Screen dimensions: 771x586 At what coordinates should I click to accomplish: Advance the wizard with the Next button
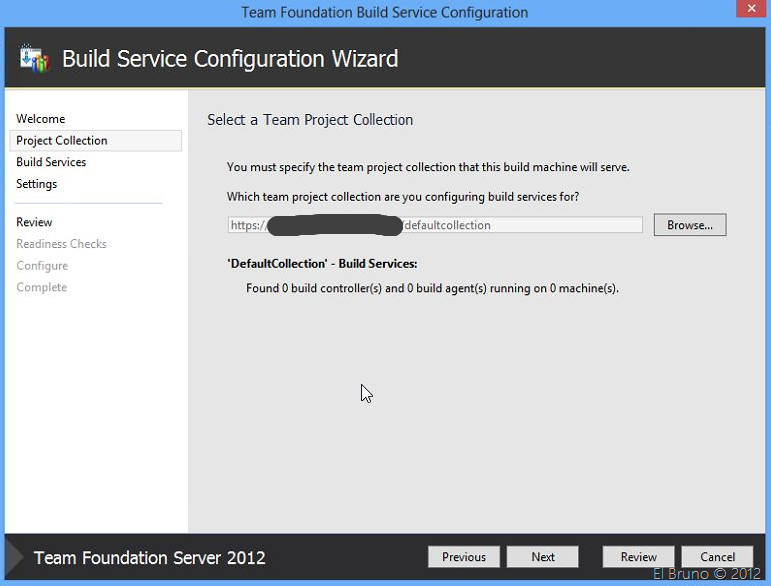pos(543,557)
